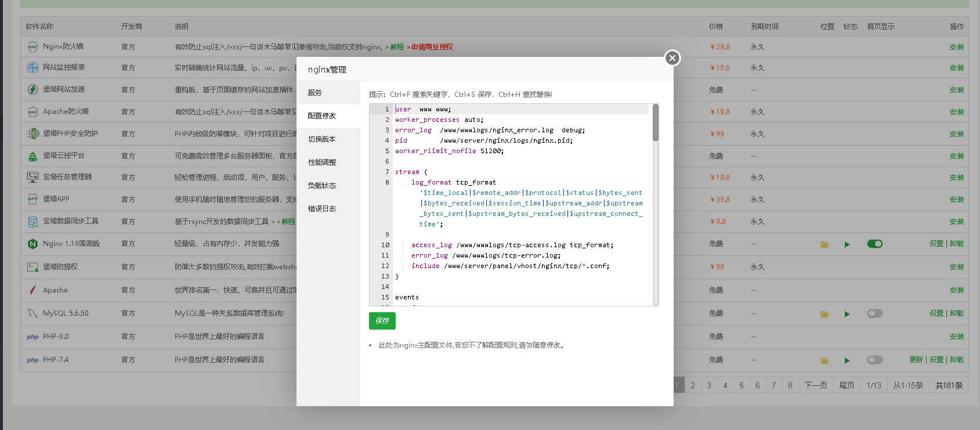Click the 网站监控报表 icon
This screenshot has height=430, width=980.
coord(32,68)
